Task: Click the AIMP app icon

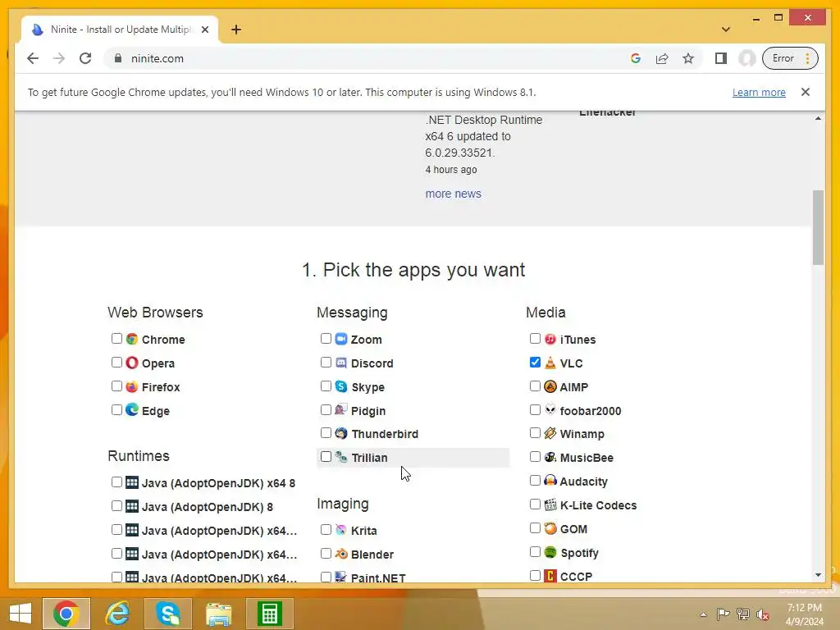Action: click(550, 386)
